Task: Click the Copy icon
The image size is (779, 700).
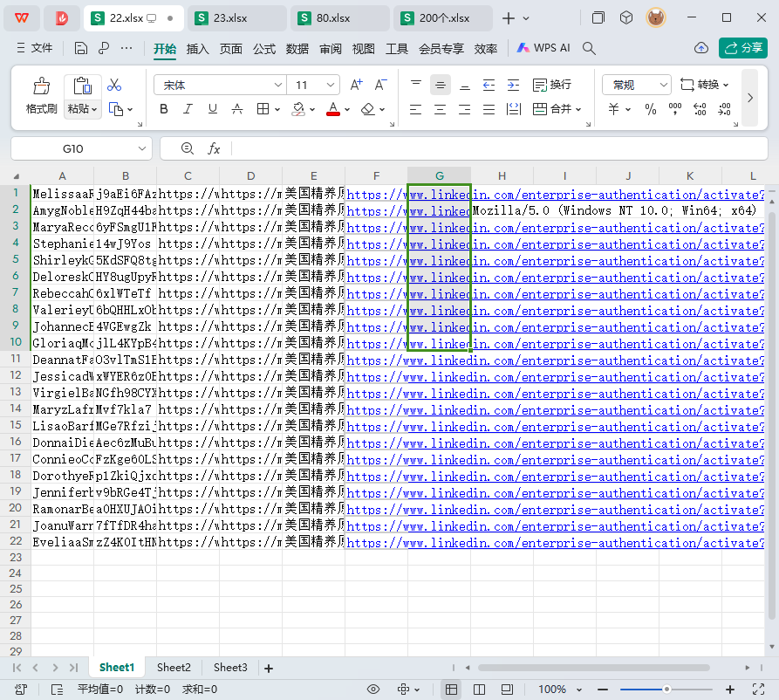Action: click(116, 109)
